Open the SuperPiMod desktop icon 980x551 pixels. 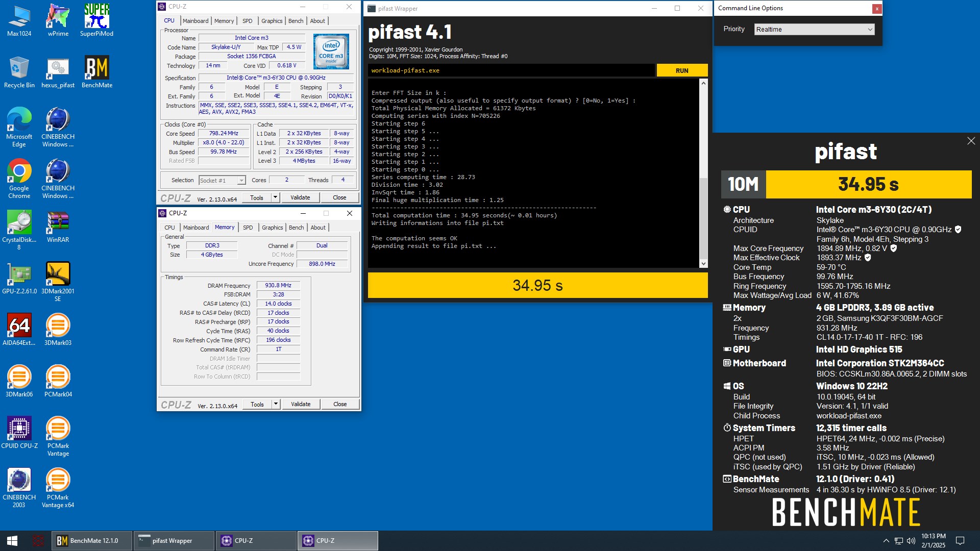point(96,20)
